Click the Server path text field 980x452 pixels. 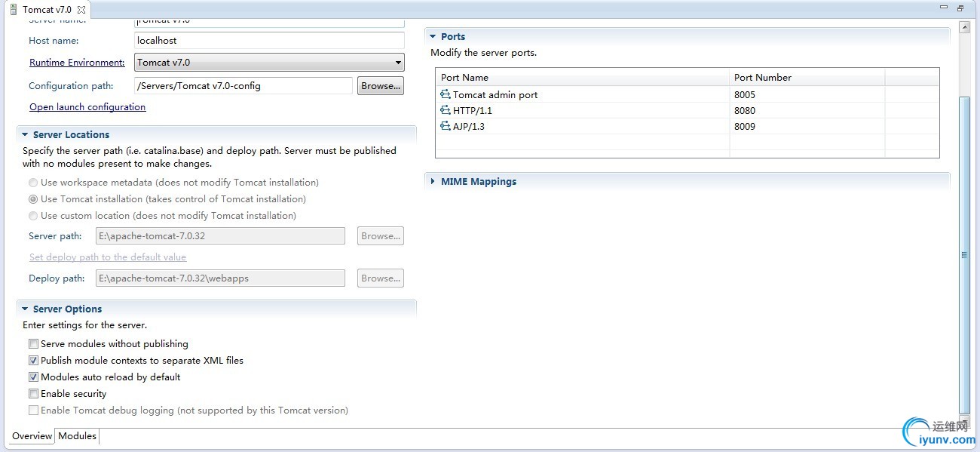coord(221,236)
